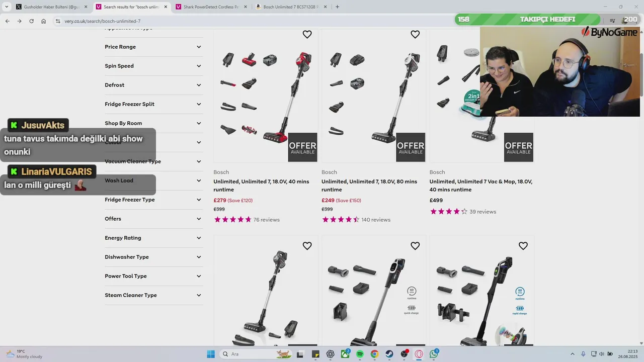Favourite the £279 Bosch 40 mins vacuum
The image size is (644, 362).
click(307, 35)
